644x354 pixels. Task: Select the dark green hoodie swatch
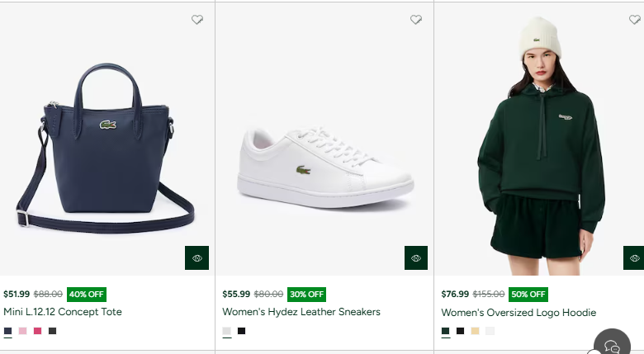pos(446,331)
